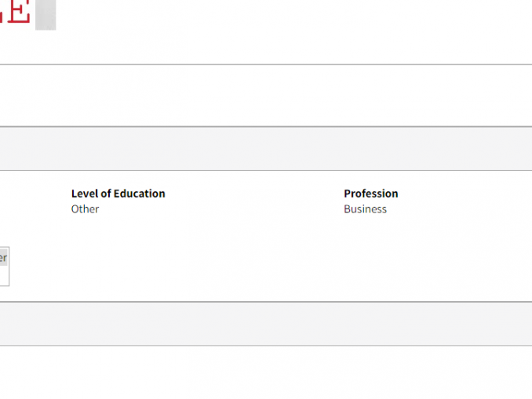Click the gray box beside the logo

(46, 14)
